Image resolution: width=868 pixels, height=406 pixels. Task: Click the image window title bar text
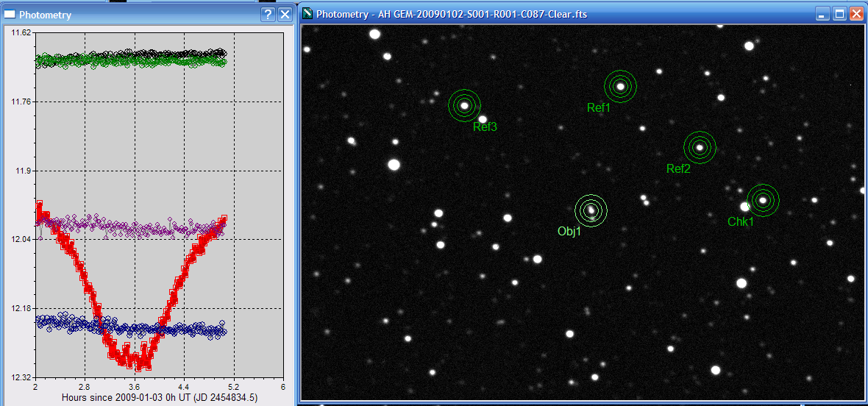click(452, 14)
